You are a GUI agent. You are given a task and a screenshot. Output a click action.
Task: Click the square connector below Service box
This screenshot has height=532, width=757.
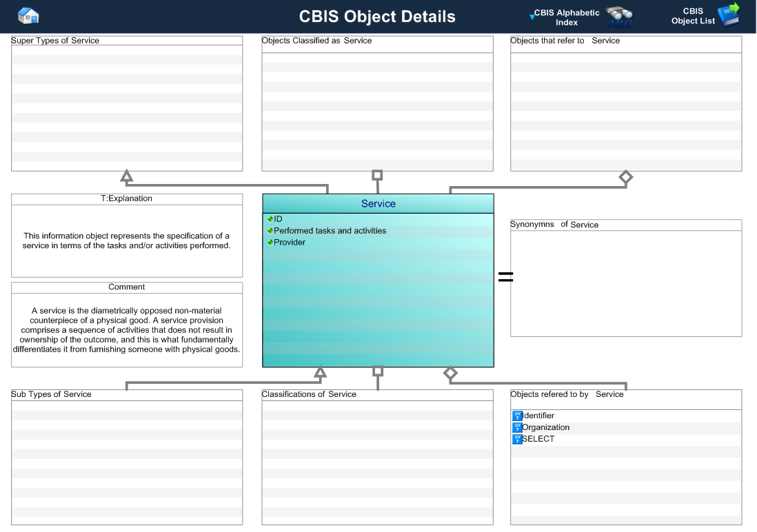coord(378,371)
